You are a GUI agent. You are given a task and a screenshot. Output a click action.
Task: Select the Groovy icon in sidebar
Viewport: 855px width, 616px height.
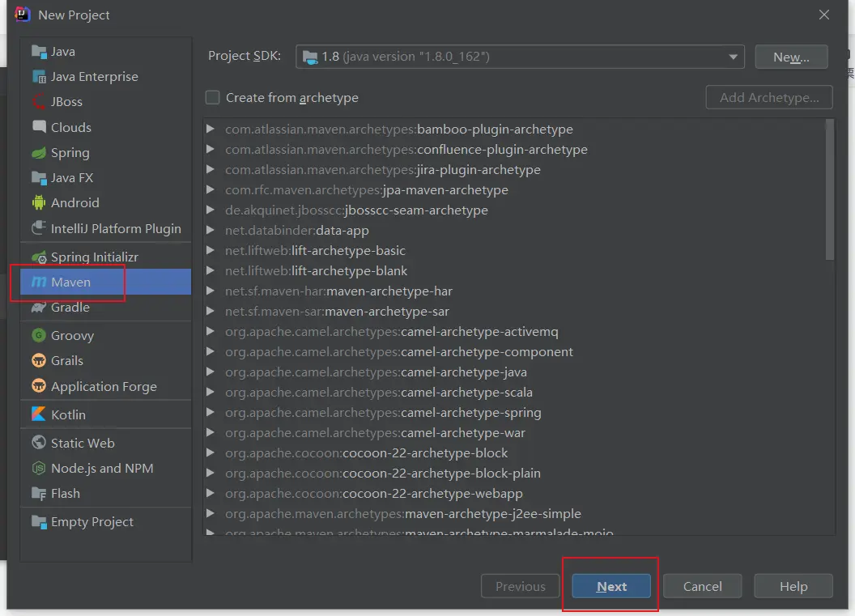(x=39, y=335)
